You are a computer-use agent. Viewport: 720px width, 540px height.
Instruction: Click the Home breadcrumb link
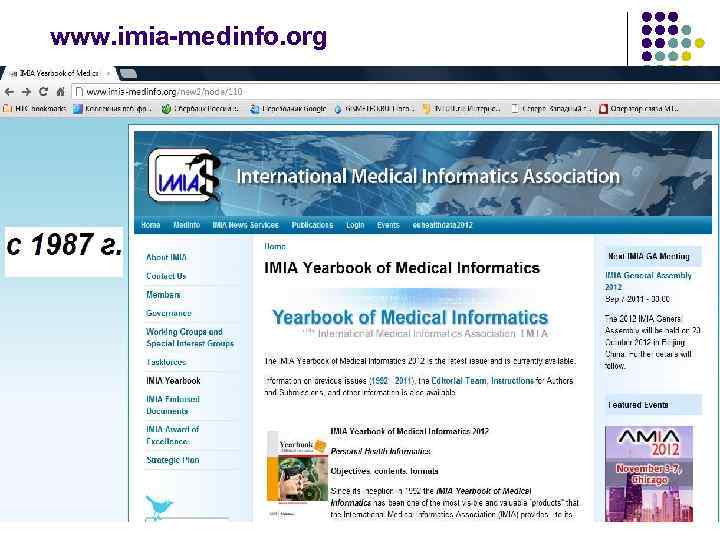pyautogui.click(x=275, y=247)
